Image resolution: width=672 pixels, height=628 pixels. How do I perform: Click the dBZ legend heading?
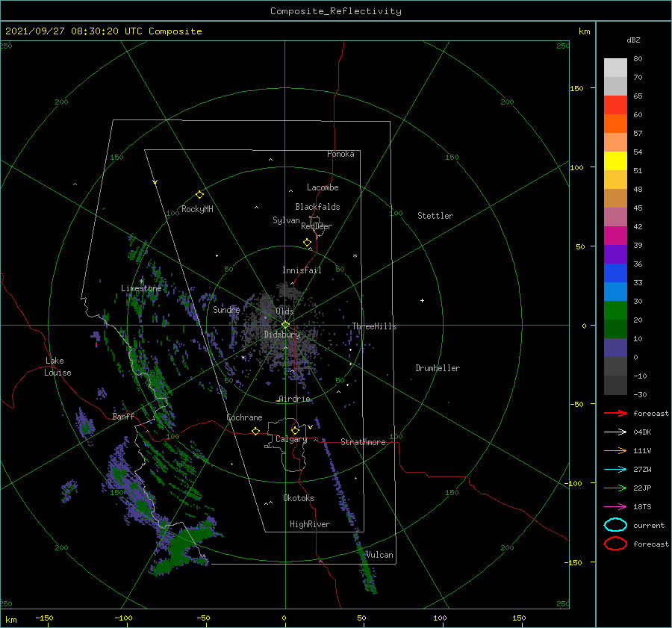point(633,40)
